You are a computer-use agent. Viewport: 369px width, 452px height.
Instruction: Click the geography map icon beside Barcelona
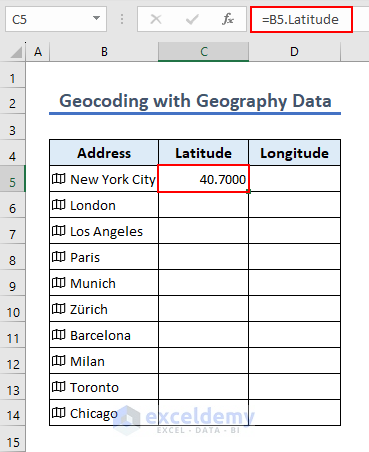(59, 335)
